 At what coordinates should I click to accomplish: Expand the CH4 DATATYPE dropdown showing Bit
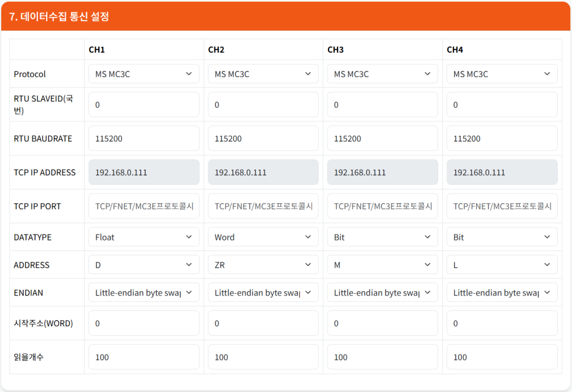coord(502,237)
